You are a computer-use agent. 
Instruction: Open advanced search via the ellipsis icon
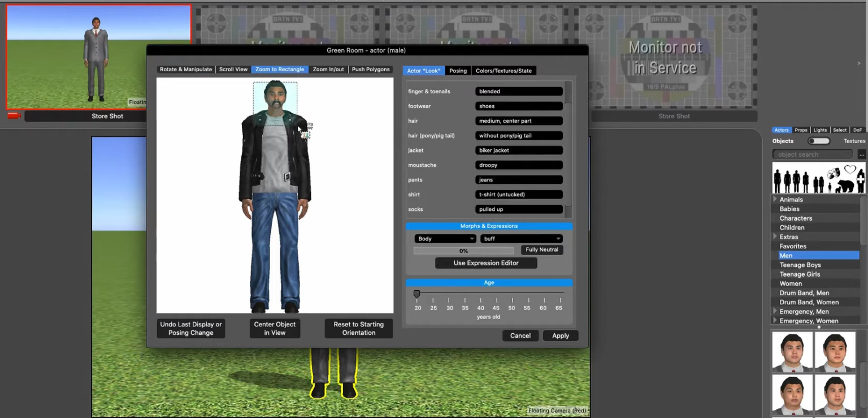(862, 154)
